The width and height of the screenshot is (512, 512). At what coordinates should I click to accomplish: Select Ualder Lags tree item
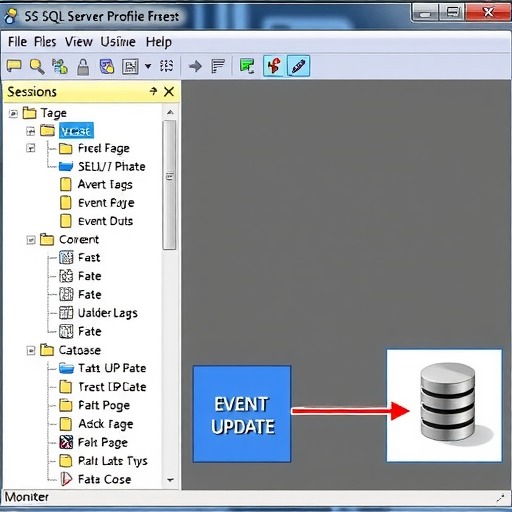point(107,313)
